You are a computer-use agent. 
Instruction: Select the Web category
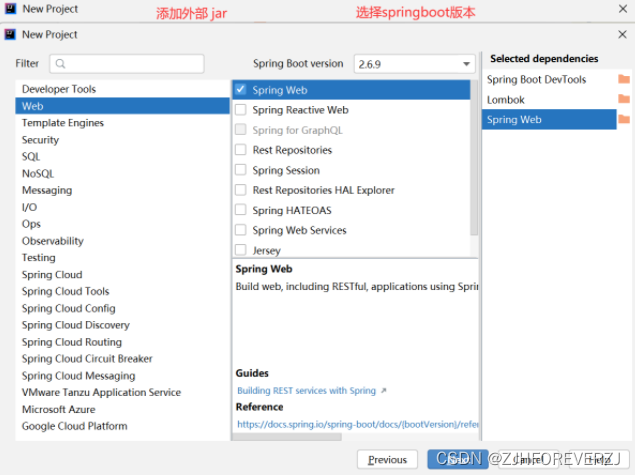(x=122, y=106)
